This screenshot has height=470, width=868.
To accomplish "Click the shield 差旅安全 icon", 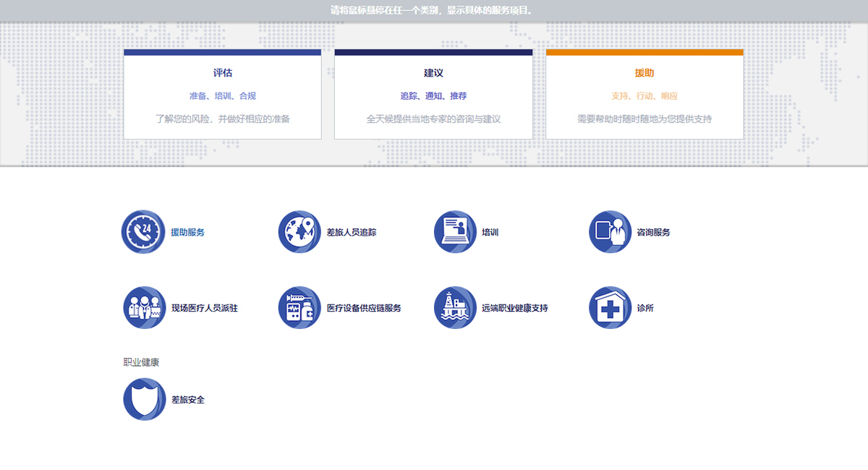I will tap(144, 399).
